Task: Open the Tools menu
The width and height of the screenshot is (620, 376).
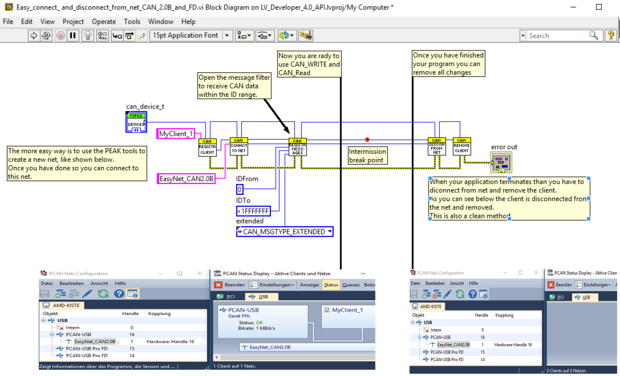Action: 132,21
